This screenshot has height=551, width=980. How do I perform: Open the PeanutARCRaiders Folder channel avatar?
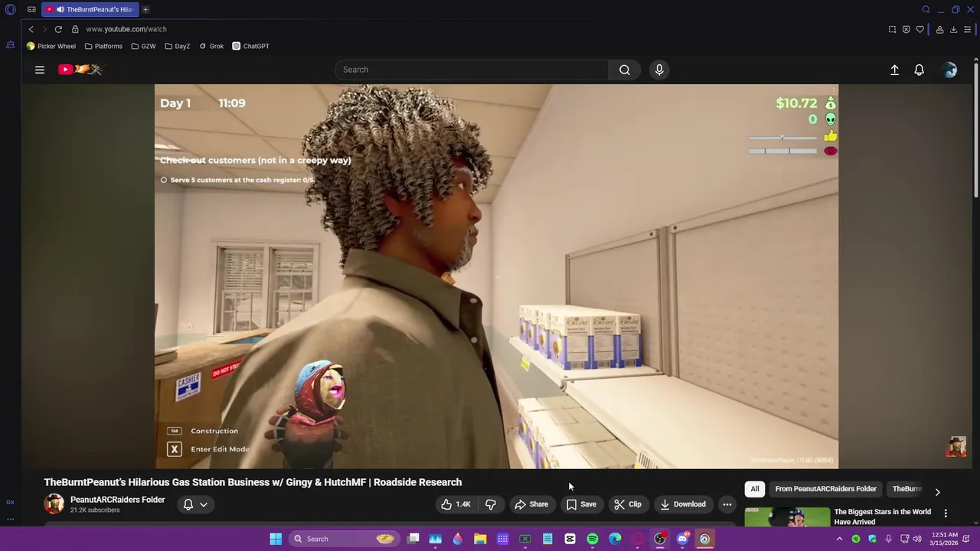click(54, 504)
